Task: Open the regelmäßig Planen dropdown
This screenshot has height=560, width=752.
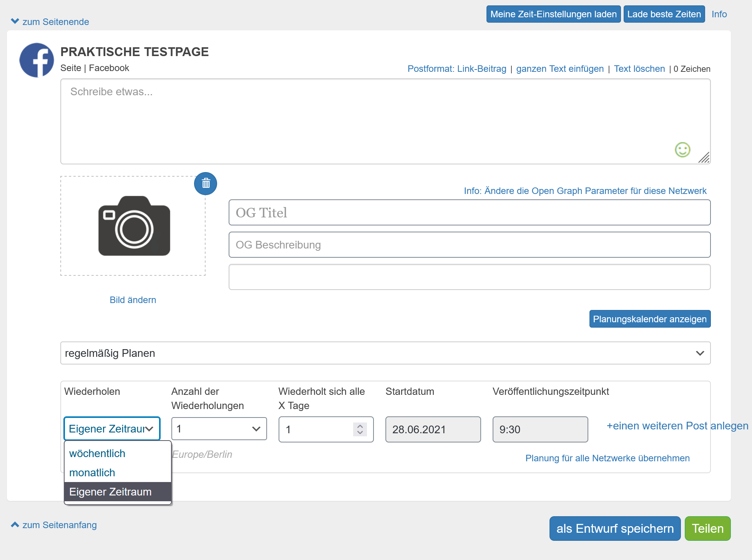Action: coord(385,353)
